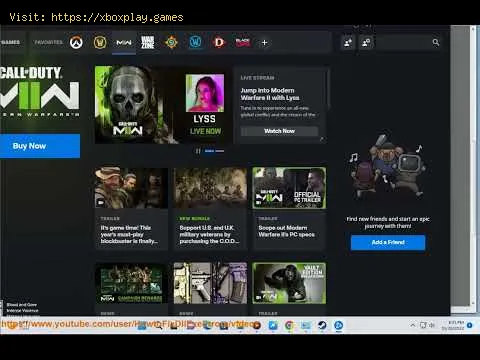480x360 pixels.
Task: Open the Black Ops Cold War icon
Action: coord(243,42)
